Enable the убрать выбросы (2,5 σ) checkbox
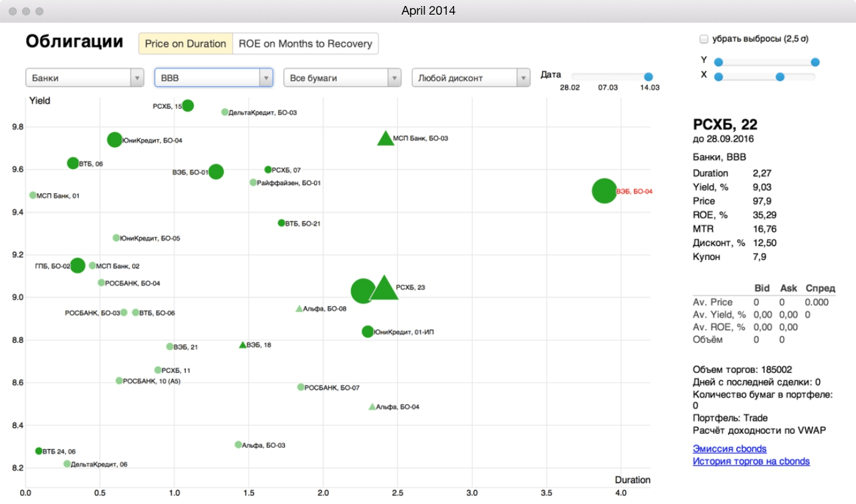This screenshot has width=856, height=504. (x=703, y=39)
